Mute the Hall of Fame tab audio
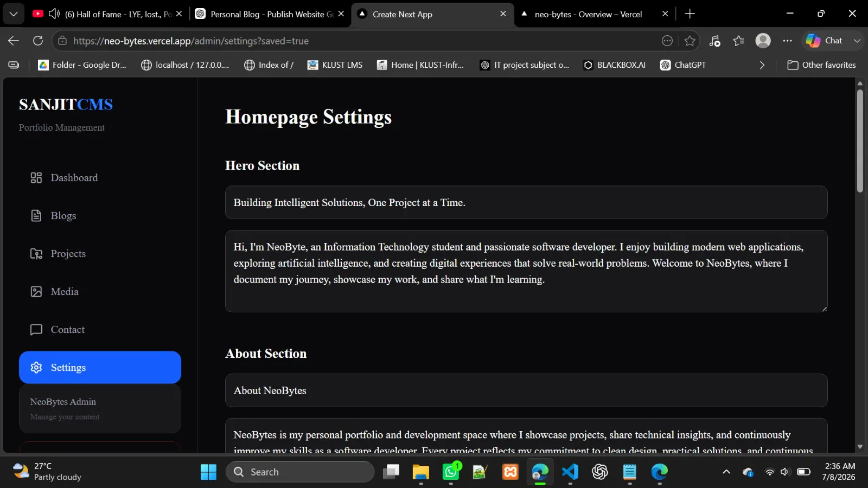Screen dimensions: 868x488 pyautogui.click(x=54, y=14)
